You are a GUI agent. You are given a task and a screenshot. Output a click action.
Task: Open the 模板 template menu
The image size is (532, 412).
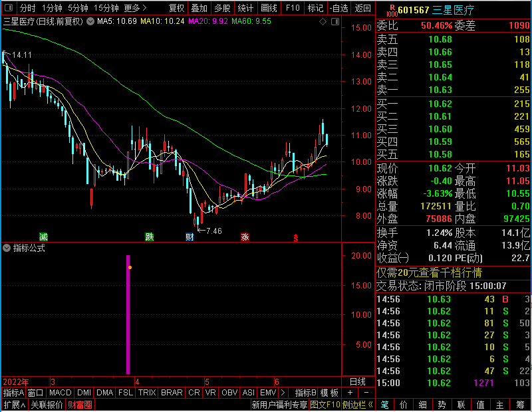coord(329,393)
